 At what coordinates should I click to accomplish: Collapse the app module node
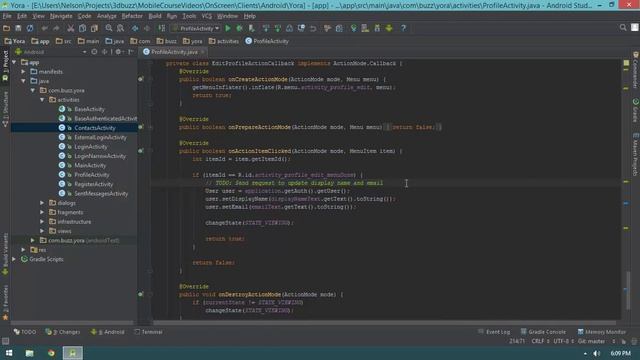[x=14, y=62]
